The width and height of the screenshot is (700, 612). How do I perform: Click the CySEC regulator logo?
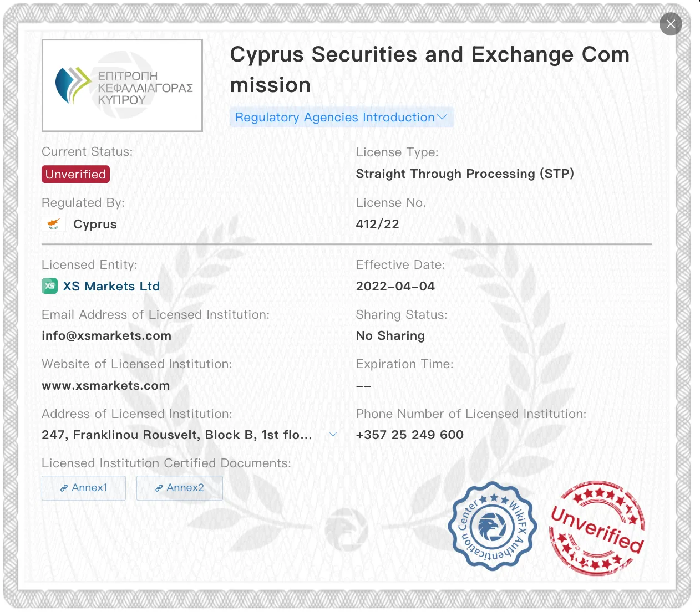coord(122,85)
